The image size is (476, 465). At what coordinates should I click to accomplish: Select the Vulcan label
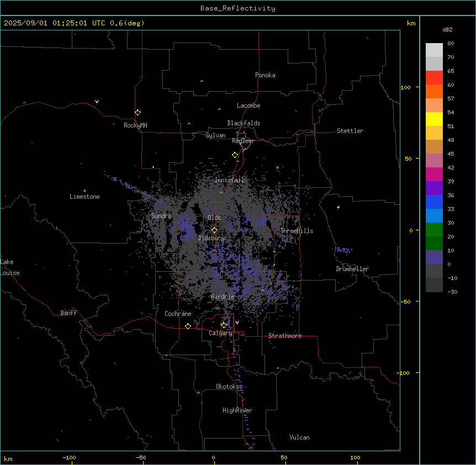click(299, 437)
